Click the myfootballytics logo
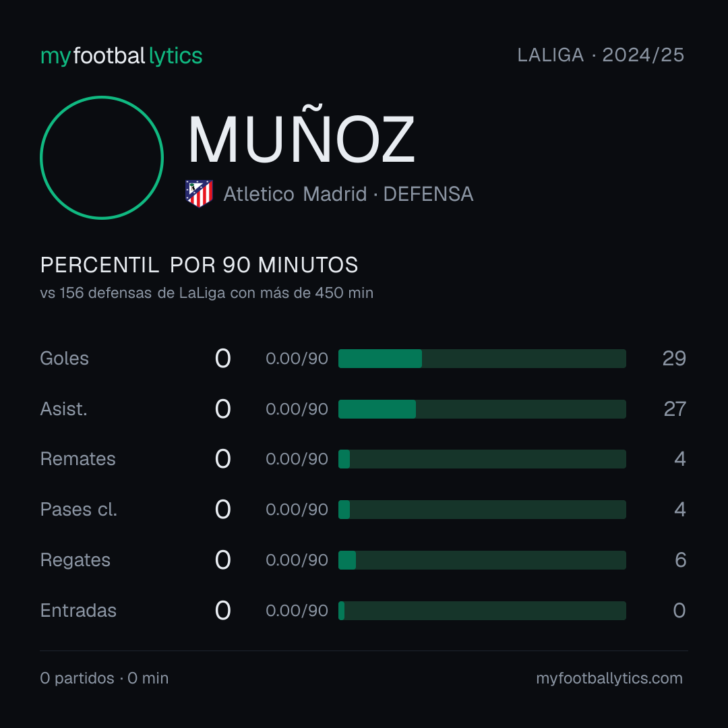The image size is (728, 728). [x=121, y=56]
